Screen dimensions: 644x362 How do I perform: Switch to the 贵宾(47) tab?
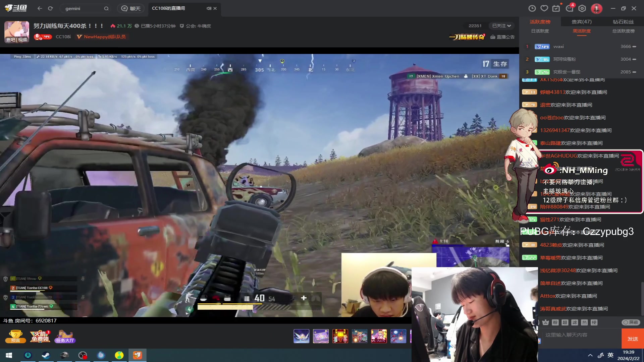582,22
